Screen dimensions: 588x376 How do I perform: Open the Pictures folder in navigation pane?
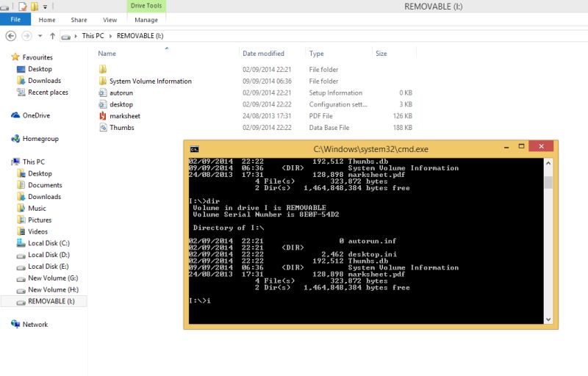(x=40, y=220)
